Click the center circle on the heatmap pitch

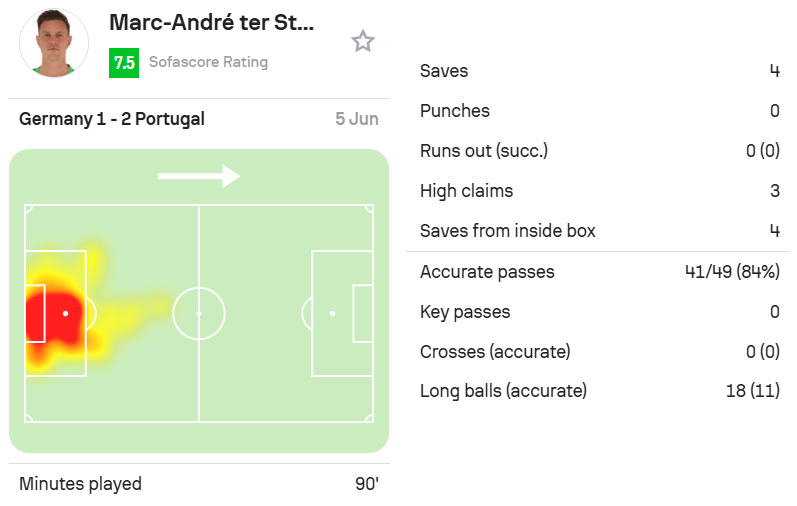click(199, 313)
